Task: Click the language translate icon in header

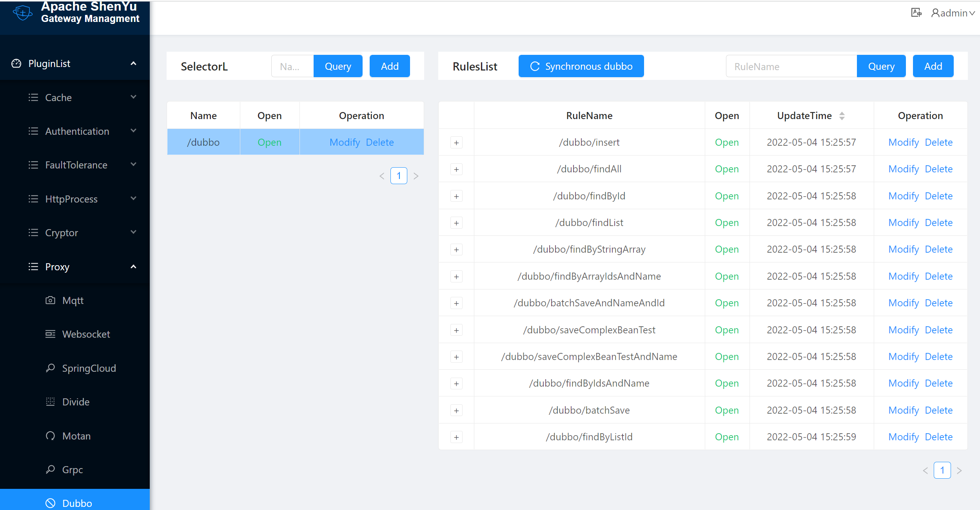Action: 916,13
